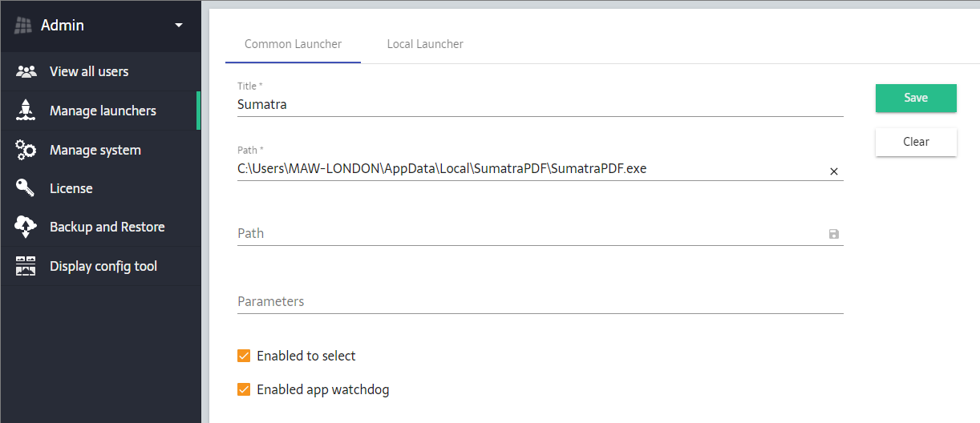Click the Display config tool icon
This screenshot has width=980, height=423.
(x=26, y=266)
